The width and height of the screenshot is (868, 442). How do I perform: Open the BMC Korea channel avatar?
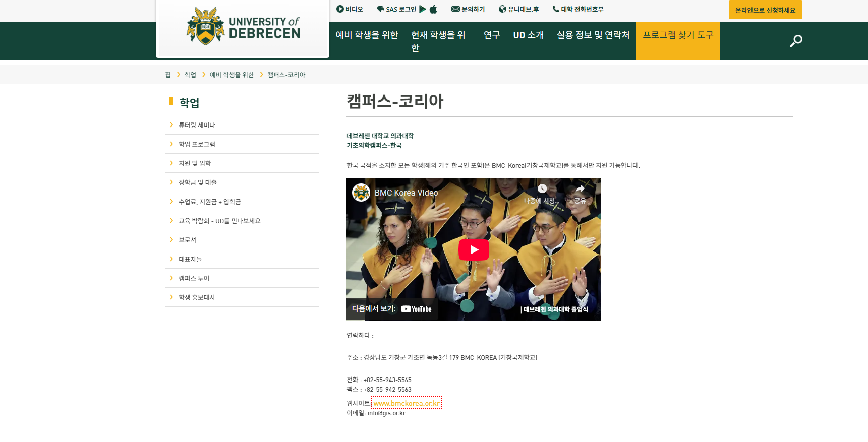pos(361,193)
